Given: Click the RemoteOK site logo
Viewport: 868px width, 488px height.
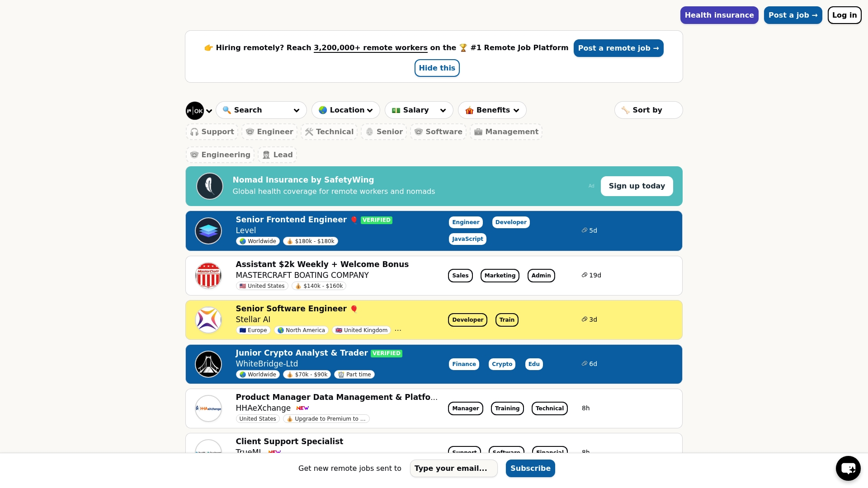Looking at the screenshot, I should pos(194,110).
